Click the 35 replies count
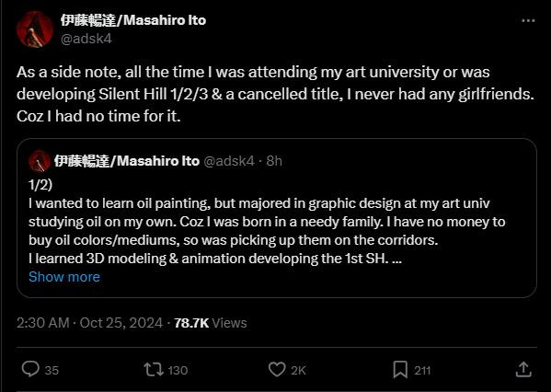Image resolution: width=551 pixels, height=392 pixels. point(52,370)
